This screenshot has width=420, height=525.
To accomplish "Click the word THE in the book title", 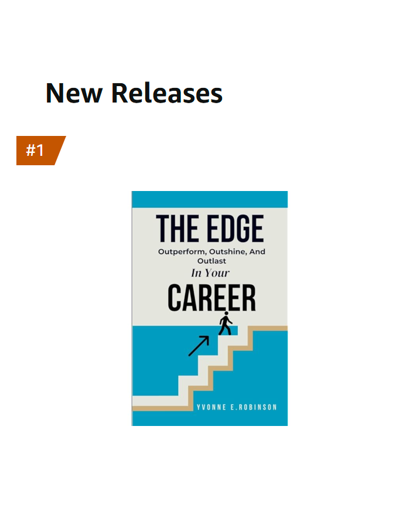I will (x=177, y=229).
